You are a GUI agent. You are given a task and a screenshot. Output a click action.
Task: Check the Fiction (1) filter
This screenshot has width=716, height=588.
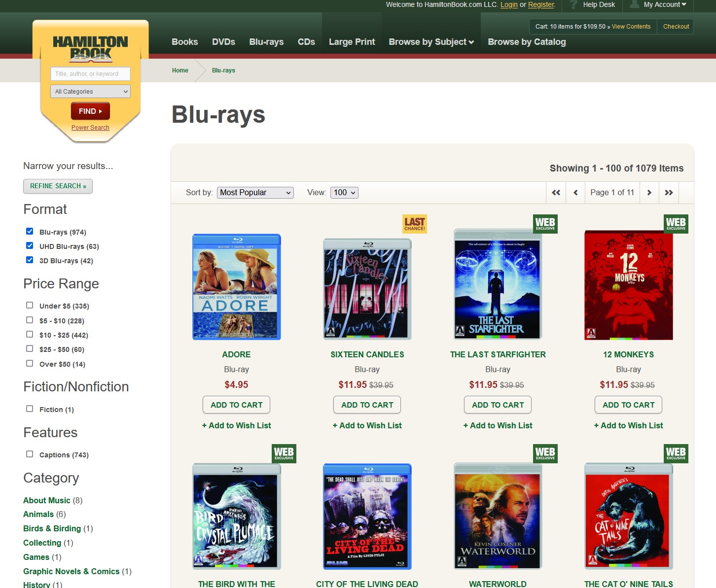30,409
